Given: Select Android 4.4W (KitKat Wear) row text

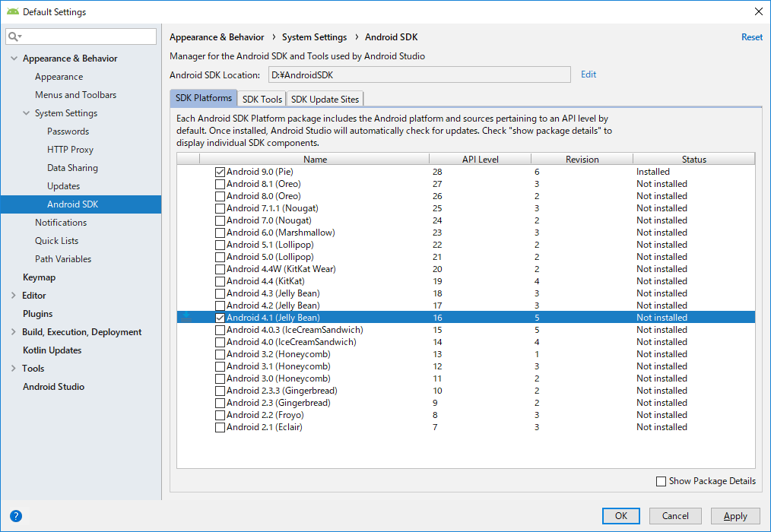Looking at the screenshot, I should [281, 269].
